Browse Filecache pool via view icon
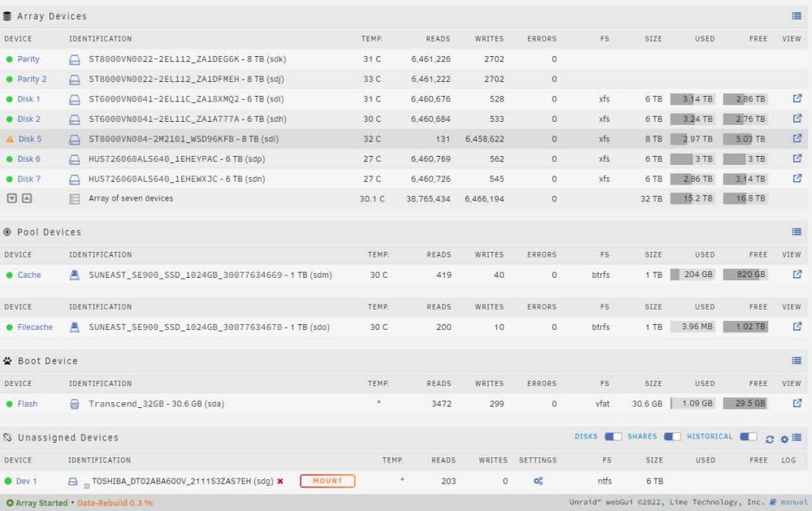Screen dimensions: 812x511 point(797,327)
